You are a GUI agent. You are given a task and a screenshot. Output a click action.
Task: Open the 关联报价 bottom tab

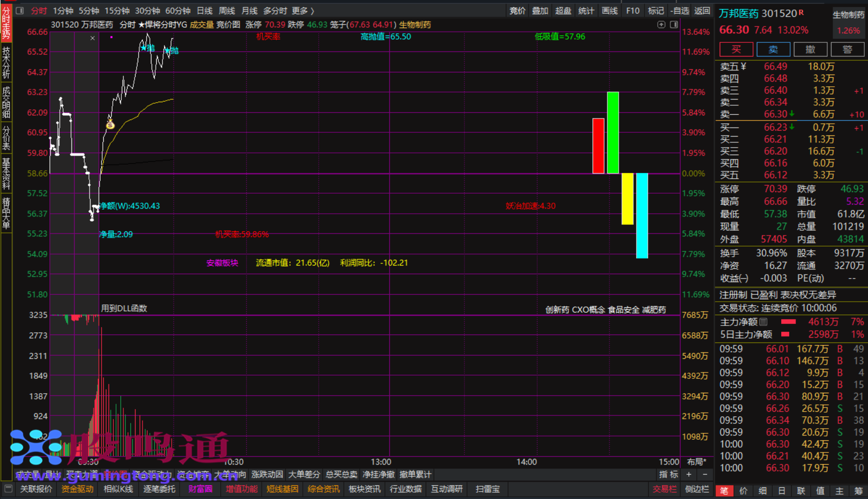36,489
